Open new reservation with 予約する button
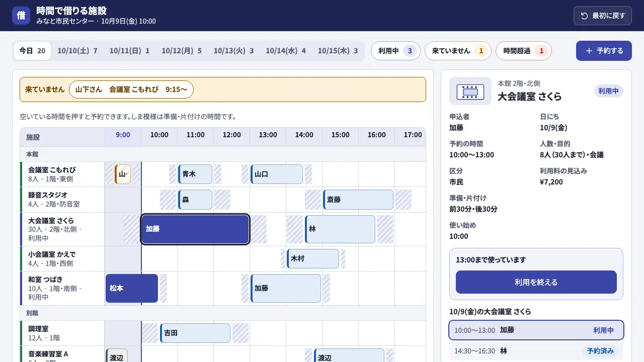Viewport: 644px width, 362px height. pos(604,51)
